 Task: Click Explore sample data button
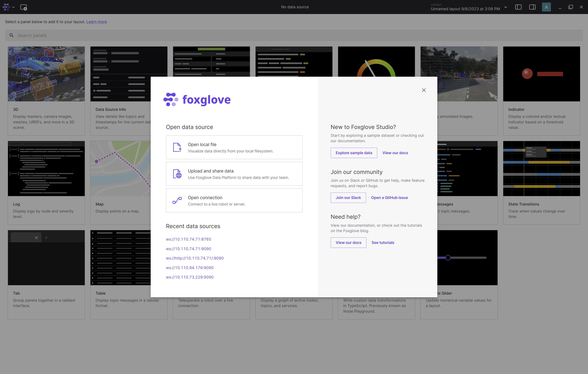(x=354, y=153)
